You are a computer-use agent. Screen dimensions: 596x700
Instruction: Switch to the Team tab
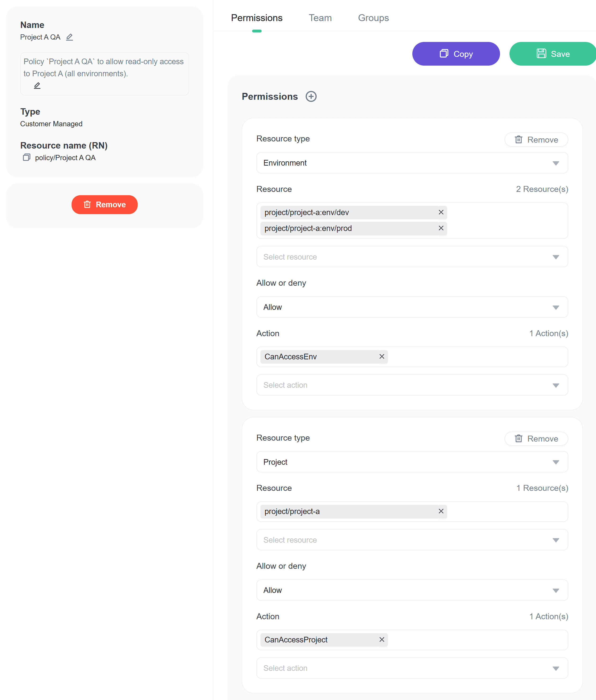point(320,18)
